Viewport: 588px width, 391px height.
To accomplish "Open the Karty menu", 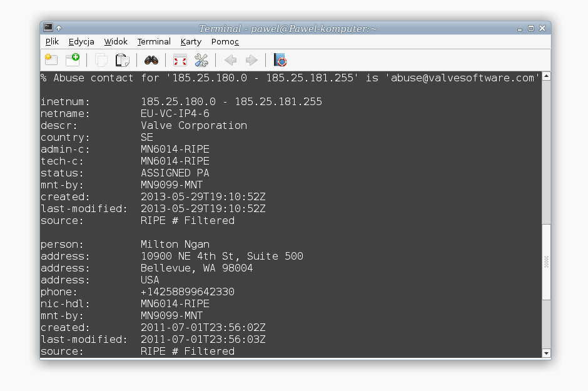I will tap(191, 42).
